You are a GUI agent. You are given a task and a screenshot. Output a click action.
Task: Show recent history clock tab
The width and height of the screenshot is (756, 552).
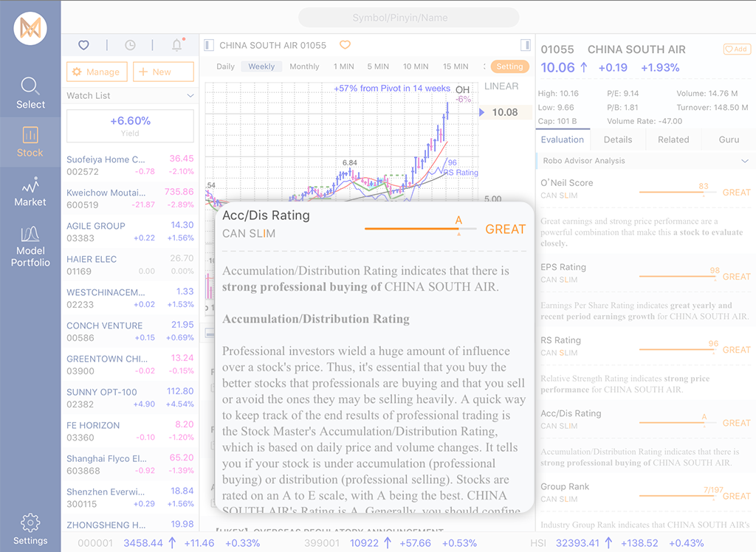coord(130,45)
